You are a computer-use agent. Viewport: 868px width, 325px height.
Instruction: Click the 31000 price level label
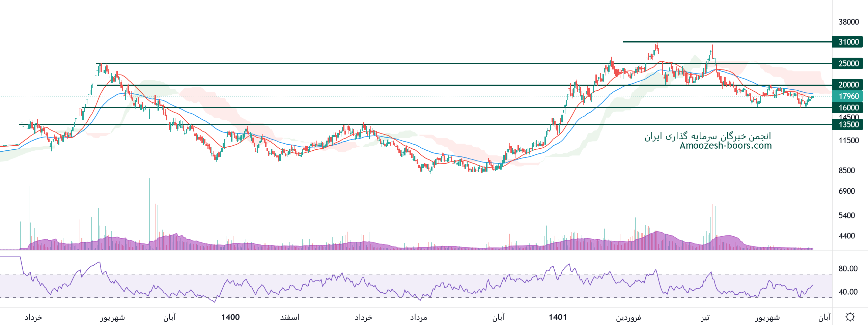848,42
